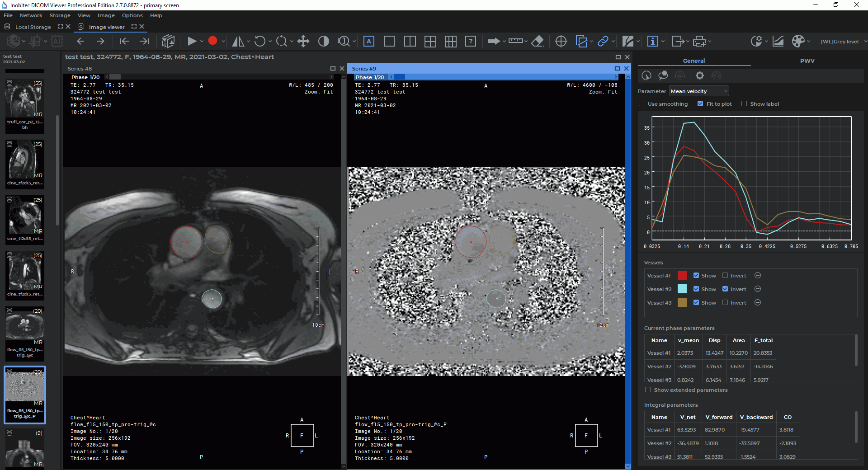Open the Parameter Mean velocity dropdown

point(699,91)
